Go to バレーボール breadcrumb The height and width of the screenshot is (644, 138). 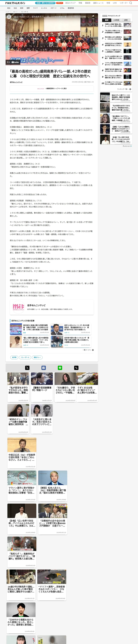coord(25,12)
